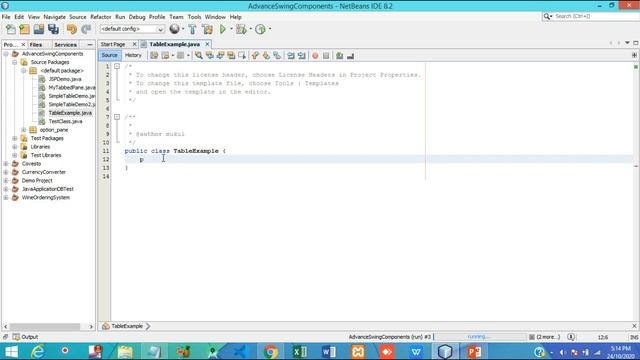This screenshot has height=360, width=640.
Task: Click editor Shift Line Left icon
Action: [291, 56]
